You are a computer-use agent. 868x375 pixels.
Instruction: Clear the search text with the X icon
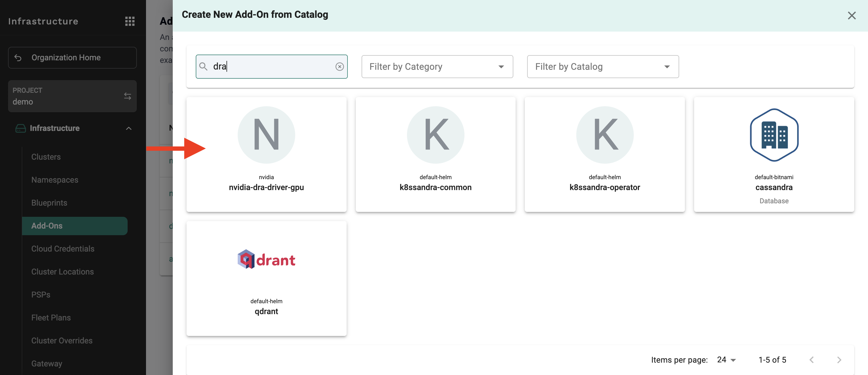click(339, 67)
